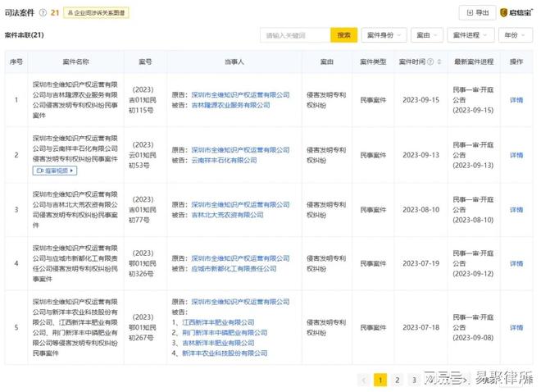This screenshot has width=541, height=392.
Task: Click the 操作 column header
Action: pyautogui.click(x=516, y=62)
